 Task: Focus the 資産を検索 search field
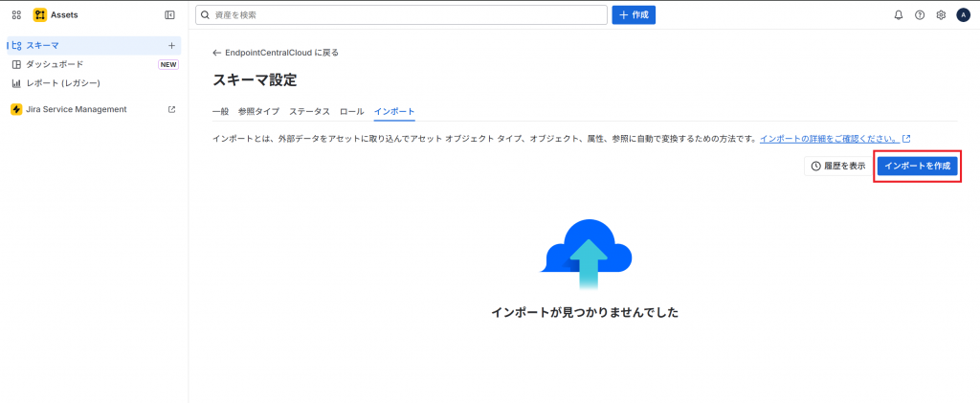(x=401, y=15)
